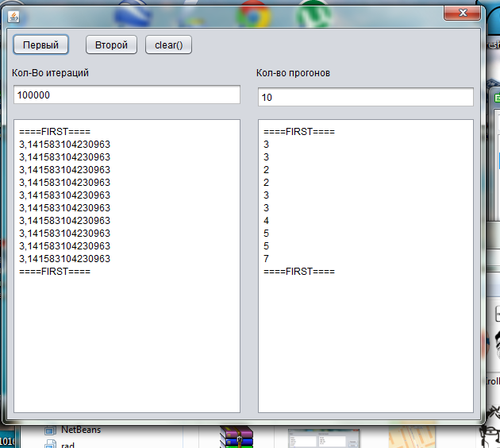Click the value 7 in the right output
This screenshot has height=448, width=500.
267,259
